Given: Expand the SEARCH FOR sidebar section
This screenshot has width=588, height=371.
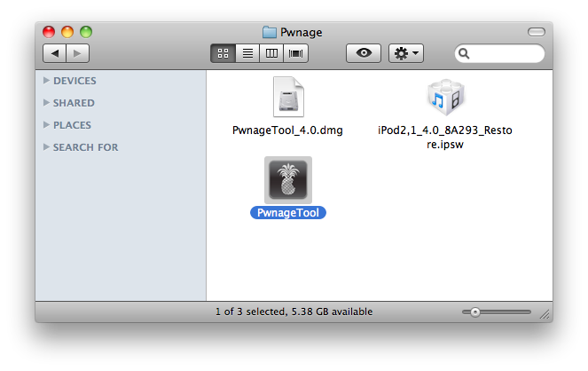Looking at the screenshot, I should click(46, 146).
